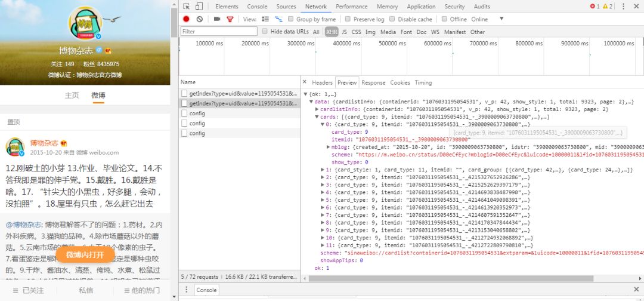Click the 已关注 follow status button
The width and height of the screenshot is (644, 301).
[x=29, y=290]
